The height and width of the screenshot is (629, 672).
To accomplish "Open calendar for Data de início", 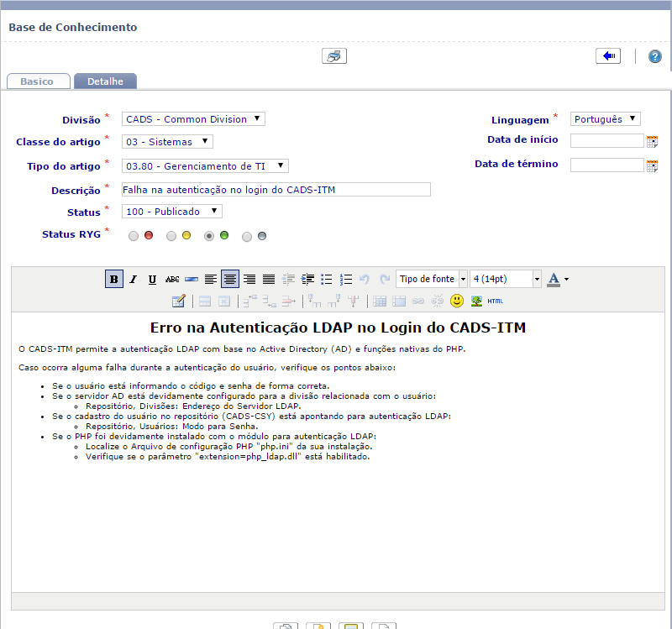I will click(x=652, y=141).
